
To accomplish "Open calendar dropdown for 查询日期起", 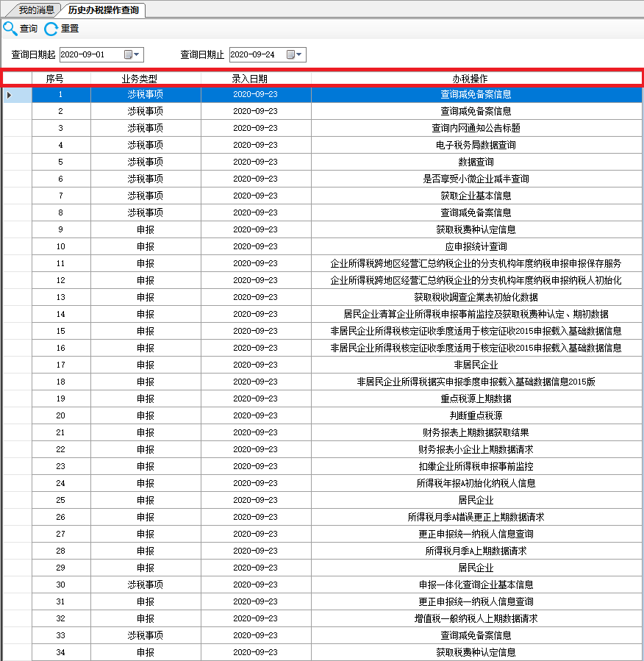I will tap(132, 54).
